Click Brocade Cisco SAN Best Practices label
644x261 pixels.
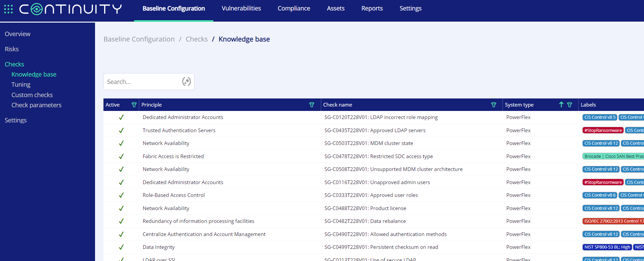coord(613,156)
